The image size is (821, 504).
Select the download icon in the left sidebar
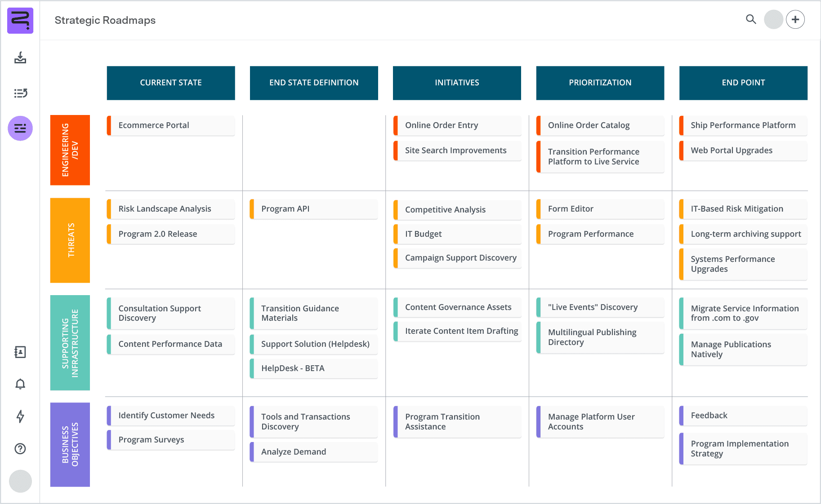coord(20,58)
